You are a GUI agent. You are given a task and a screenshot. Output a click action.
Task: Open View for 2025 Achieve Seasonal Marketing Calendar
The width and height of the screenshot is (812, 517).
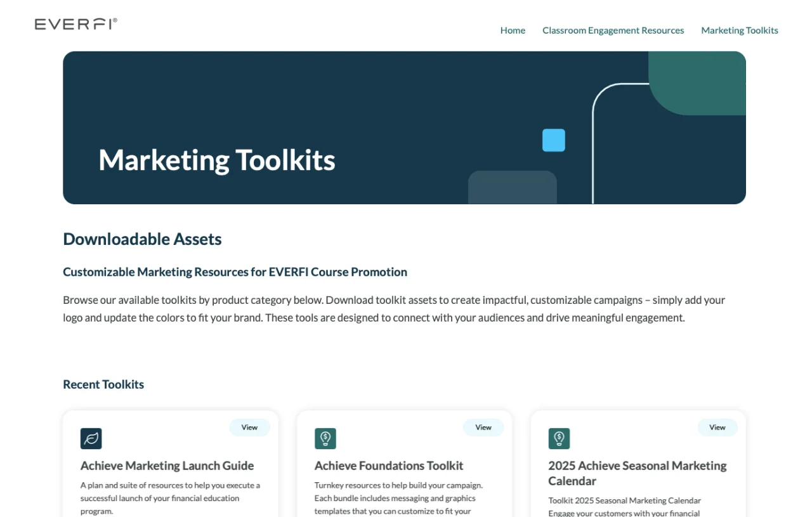tap(717, 428)
